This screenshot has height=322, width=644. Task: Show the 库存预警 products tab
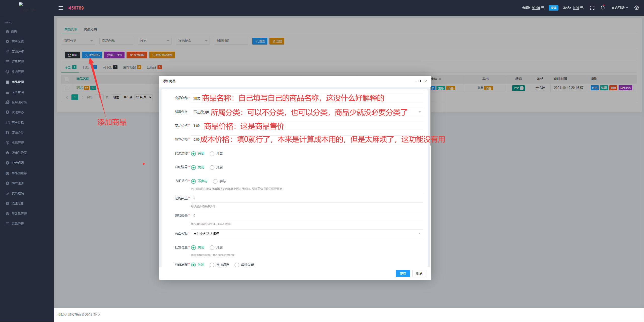132,67
